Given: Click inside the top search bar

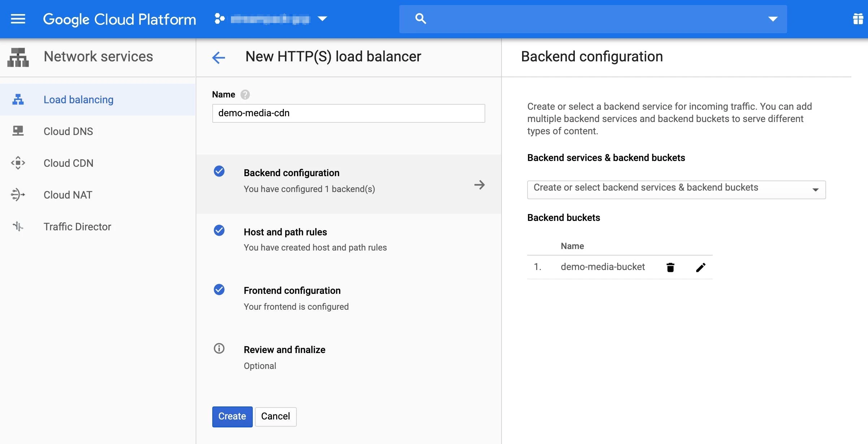Looking at the screenshot, I should tap(593, 19).
